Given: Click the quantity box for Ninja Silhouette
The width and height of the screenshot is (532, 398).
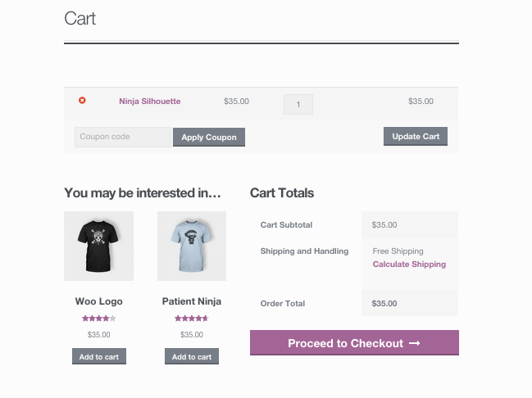Looking at the screenshot, I should pos(298,105).
